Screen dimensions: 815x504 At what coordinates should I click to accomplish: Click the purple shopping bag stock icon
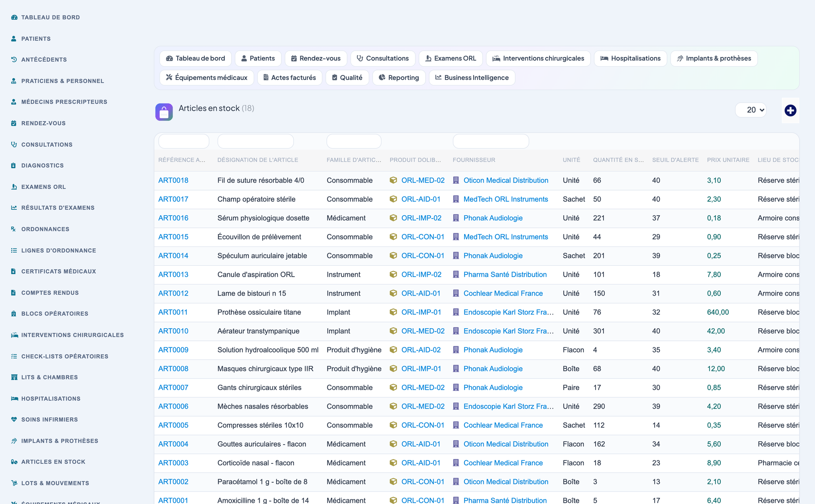164,112
